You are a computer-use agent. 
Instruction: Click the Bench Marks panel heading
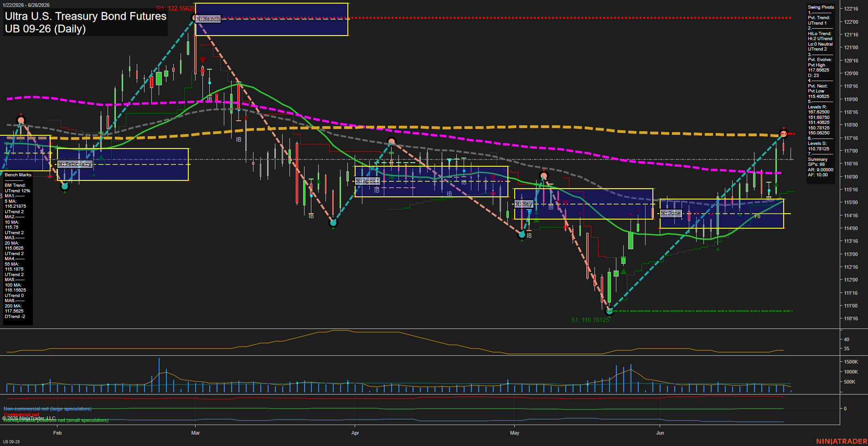pos(18,175)
